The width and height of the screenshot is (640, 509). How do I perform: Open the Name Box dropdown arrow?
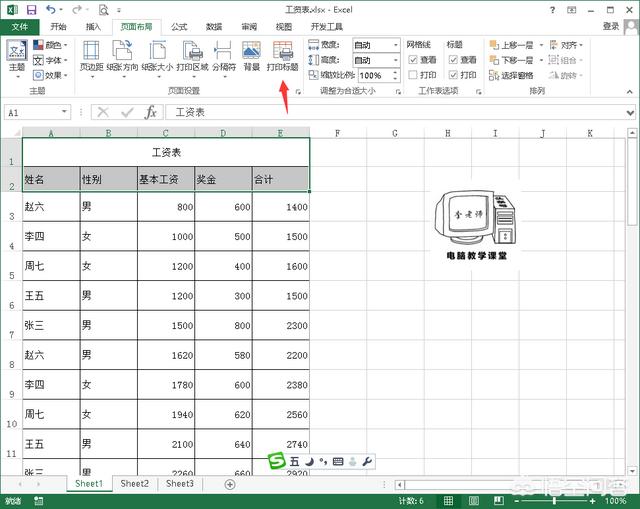coord(65,113)
